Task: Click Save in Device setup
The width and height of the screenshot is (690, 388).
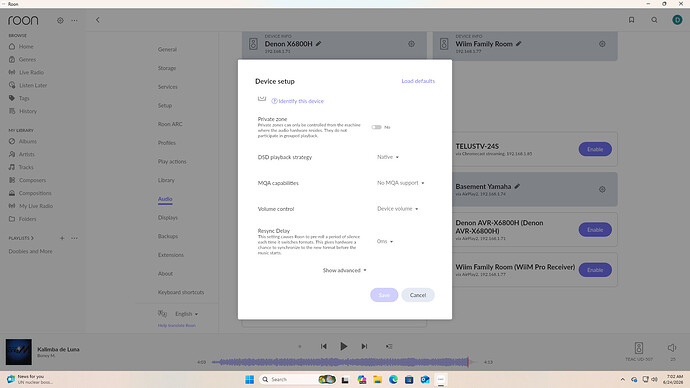Action: (x=384, y=295)
